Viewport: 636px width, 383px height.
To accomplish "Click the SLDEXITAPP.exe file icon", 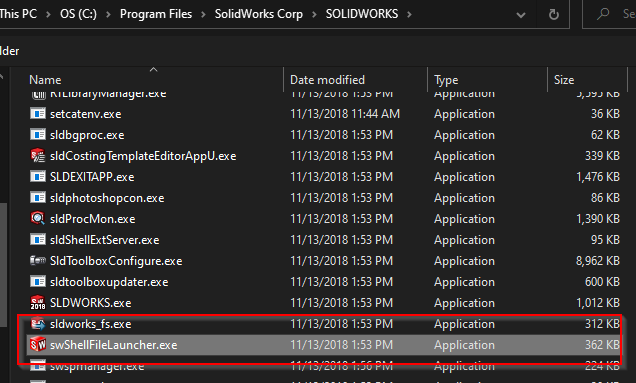I will click(x=38, y=176).
